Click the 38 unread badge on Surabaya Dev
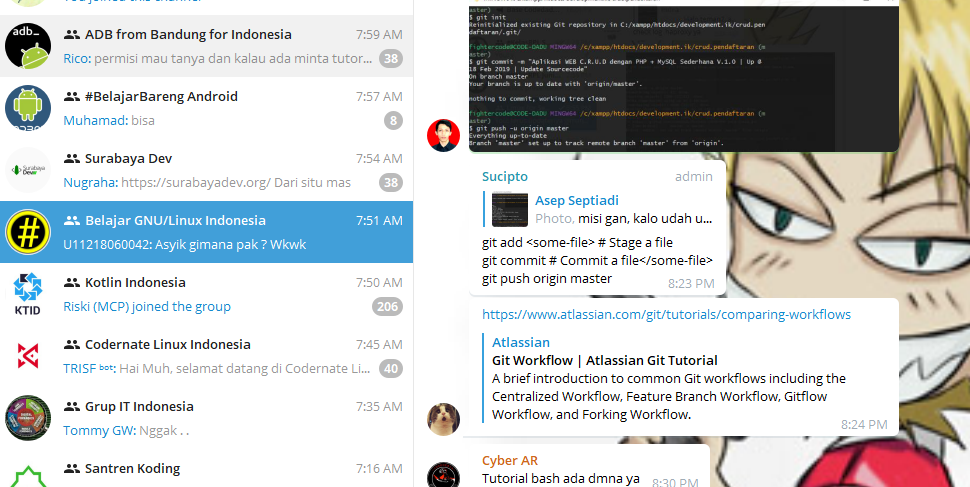The height and width of the screenshot is (487, 970). click(x=390, y=183)
